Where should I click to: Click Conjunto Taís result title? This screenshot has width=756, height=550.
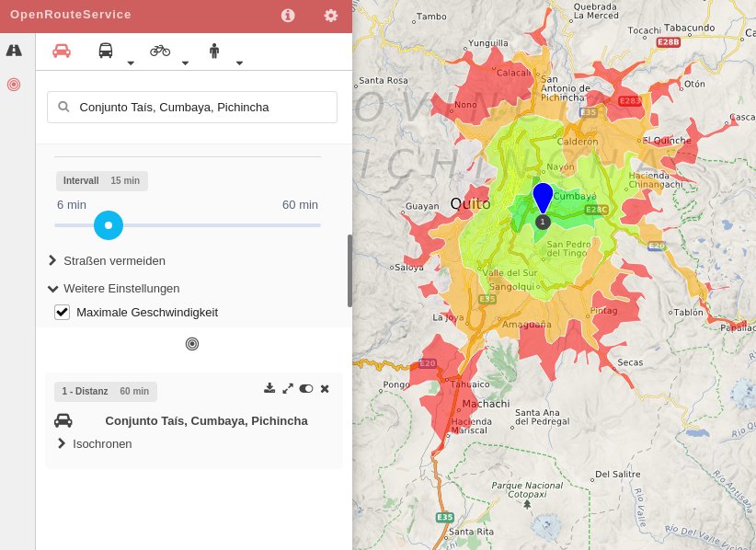[206, 421]
